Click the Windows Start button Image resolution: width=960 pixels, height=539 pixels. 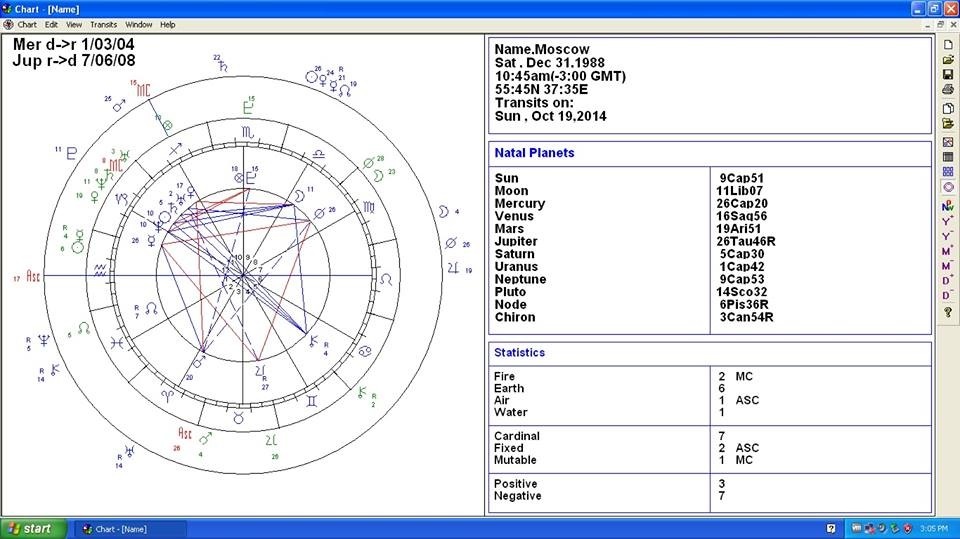tap(33, 528)
